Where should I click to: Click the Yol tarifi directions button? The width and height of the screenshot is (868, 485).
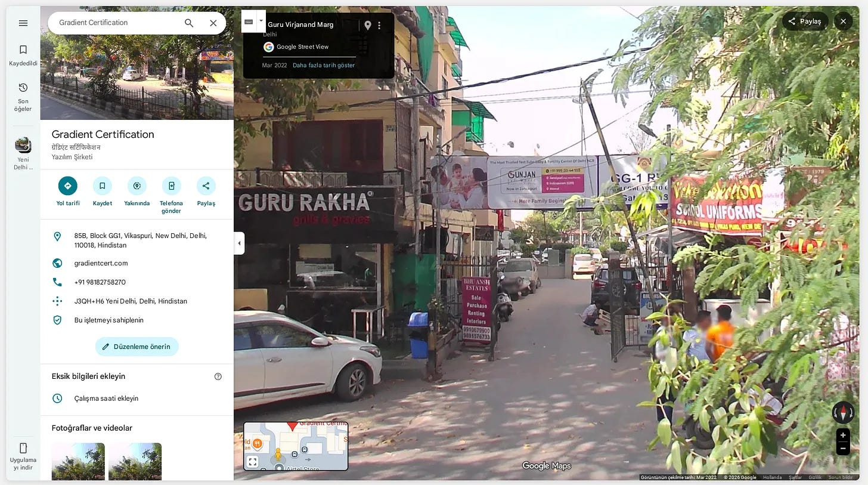tap(68, 191)
